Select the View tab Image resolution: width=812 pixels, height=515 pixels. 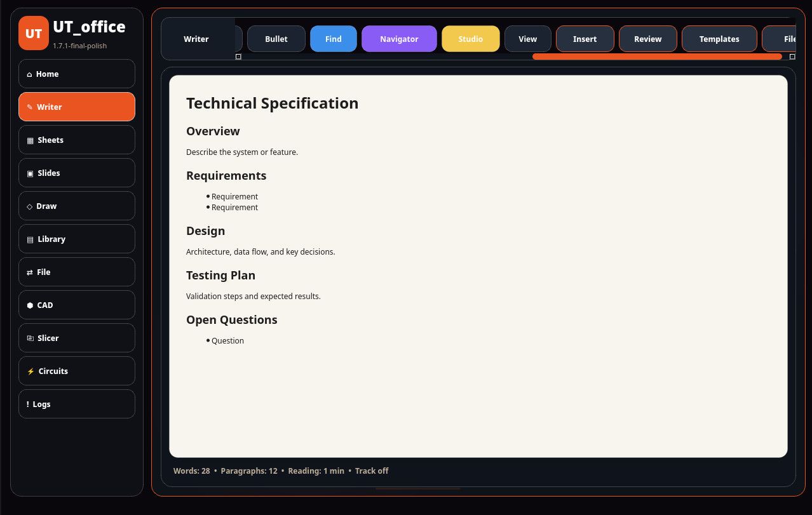pyautogui.click(x=528, y=39)
